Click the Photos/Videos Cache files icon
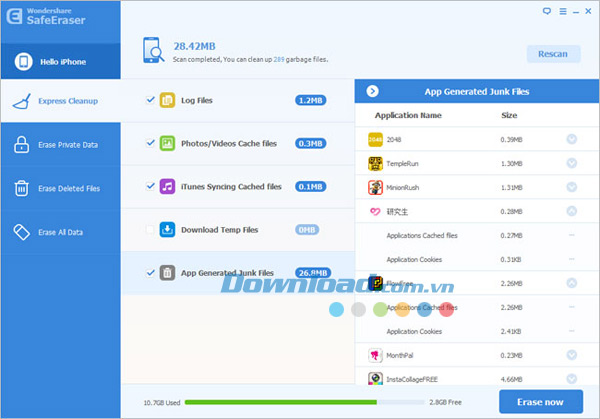 coord(167,143)
